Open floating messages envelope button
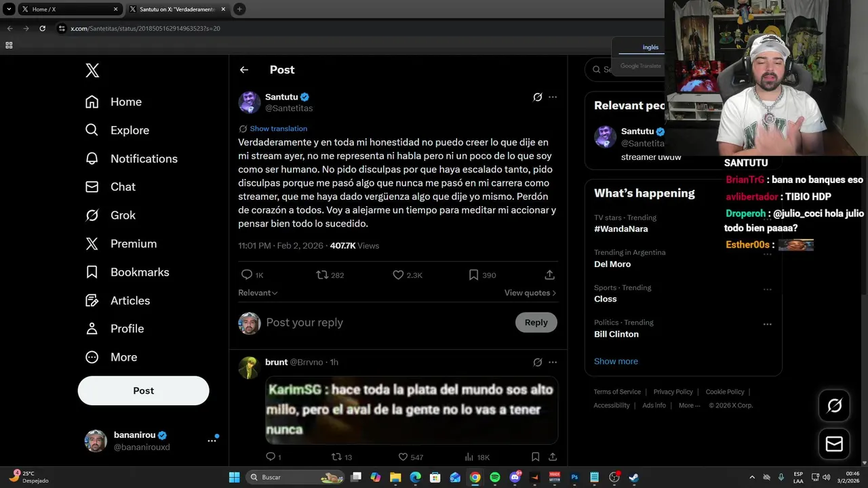Screen dimensions: 868x488 [x=834, y=444]
